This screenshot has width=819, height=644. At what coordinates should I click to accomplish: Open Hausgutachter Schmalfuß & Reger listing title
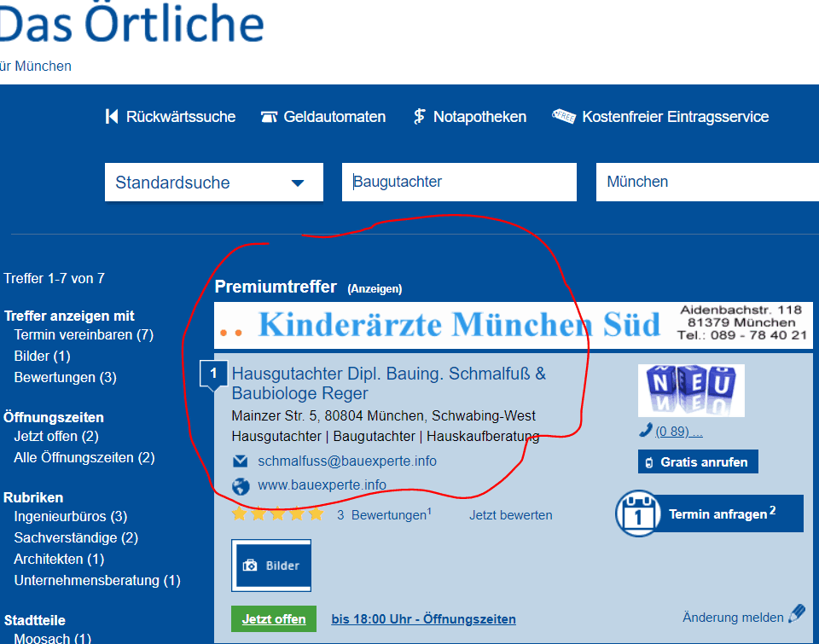click(x=389, y=383)
